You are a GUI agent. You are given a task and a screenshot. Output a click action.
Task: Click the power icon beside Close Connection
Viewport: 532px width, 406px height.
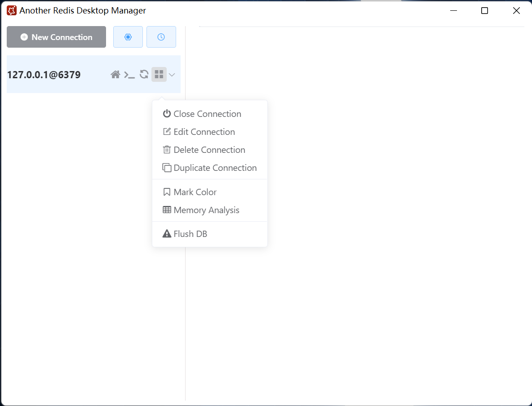point(167,113)
